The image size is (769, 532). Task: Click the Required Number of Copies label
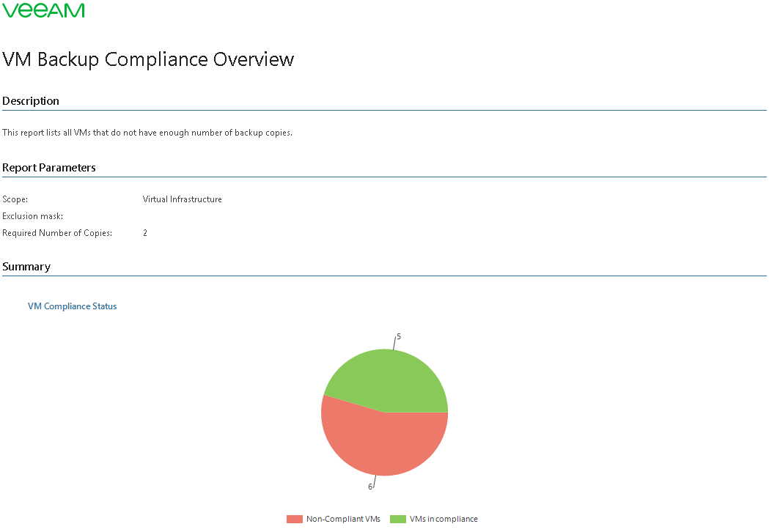coord(57,233)
